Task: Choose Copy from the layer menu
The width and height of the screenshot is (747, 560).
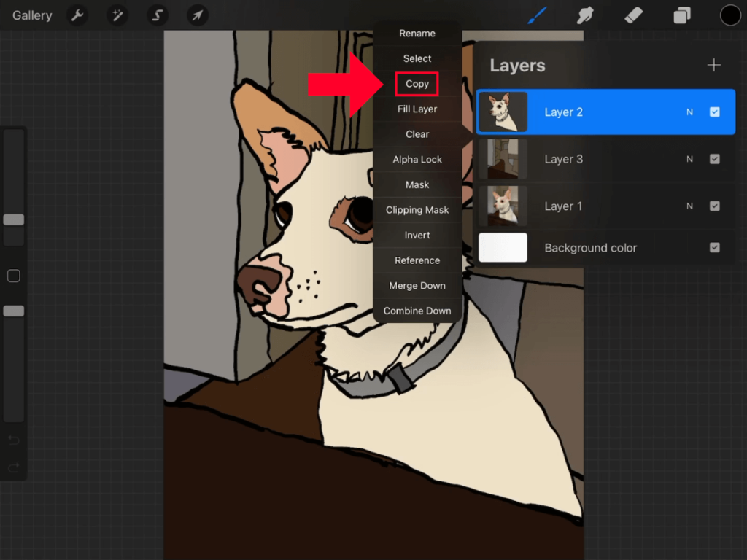Action: click(417, 84)
